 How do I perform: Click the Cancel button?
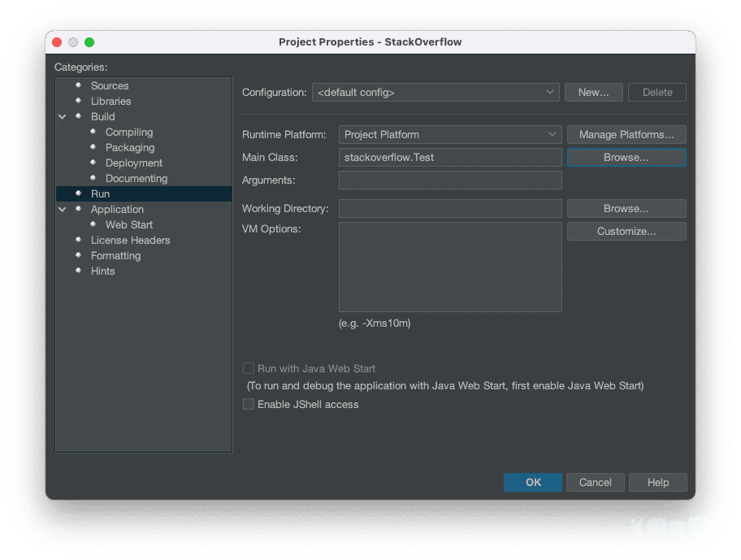pyautogui.click(x=596, y=483)
